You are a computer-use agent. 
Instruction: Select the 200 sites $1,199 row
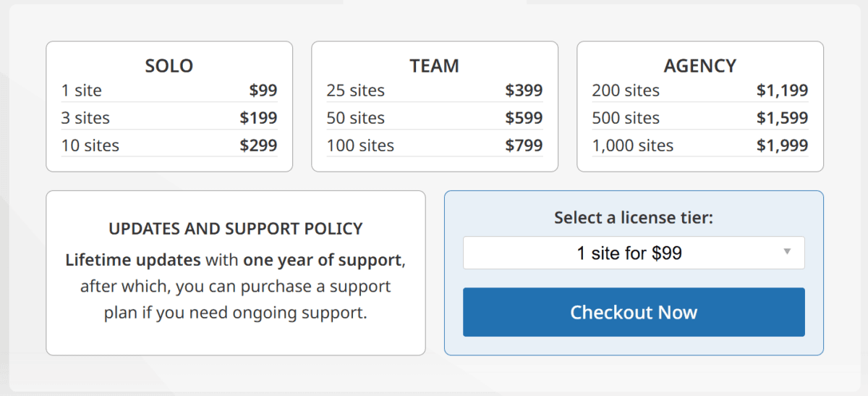point(699,90)
